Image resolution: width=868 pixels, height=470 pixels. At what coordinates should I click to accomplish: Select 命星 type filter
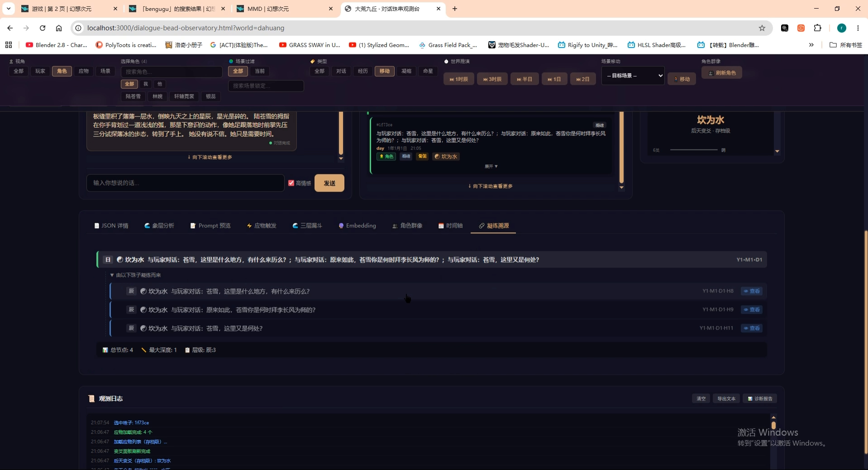tap(428, 71)
